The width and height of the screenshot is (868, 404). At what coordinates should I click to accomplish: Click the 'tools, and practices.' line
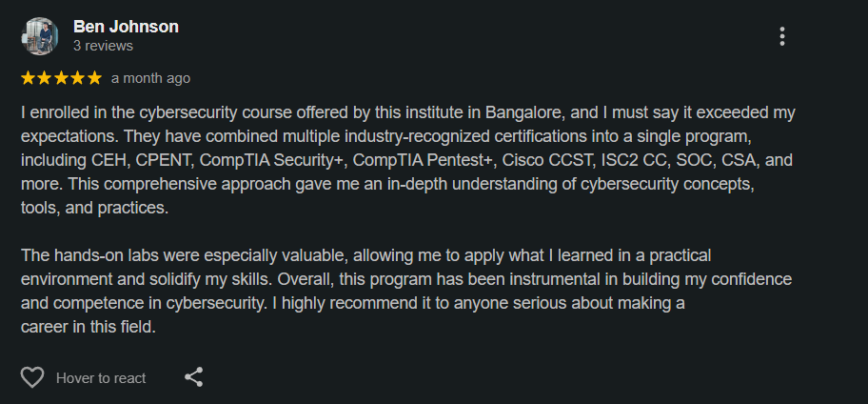pyautogui.click(x=94, y=207)
